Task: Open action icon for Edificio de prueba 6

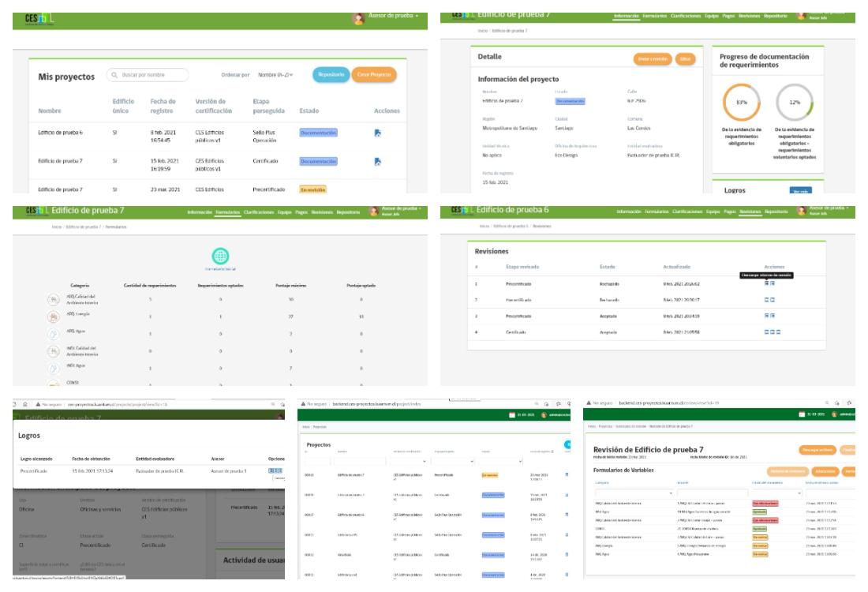Action: (x=377, y=133)
